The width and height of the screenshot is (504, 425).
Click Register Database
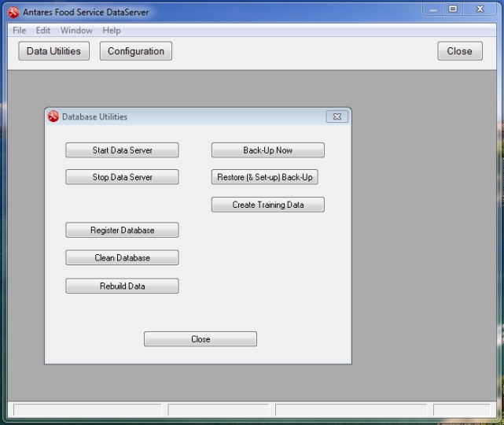click(122, 230)
